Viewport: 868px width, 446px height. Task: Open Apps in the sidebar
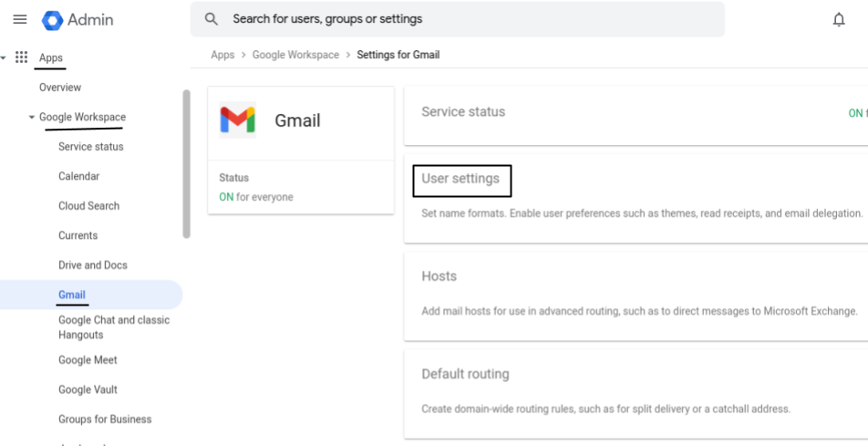point(50,57)
